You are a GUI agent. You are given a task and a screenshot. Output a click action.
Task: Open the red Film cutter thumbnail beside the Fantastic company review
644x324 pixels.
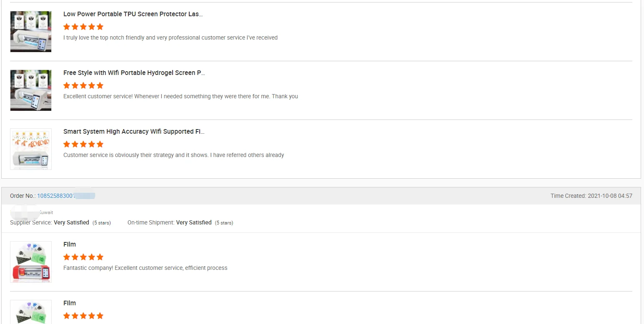click(x=31, y=262)
